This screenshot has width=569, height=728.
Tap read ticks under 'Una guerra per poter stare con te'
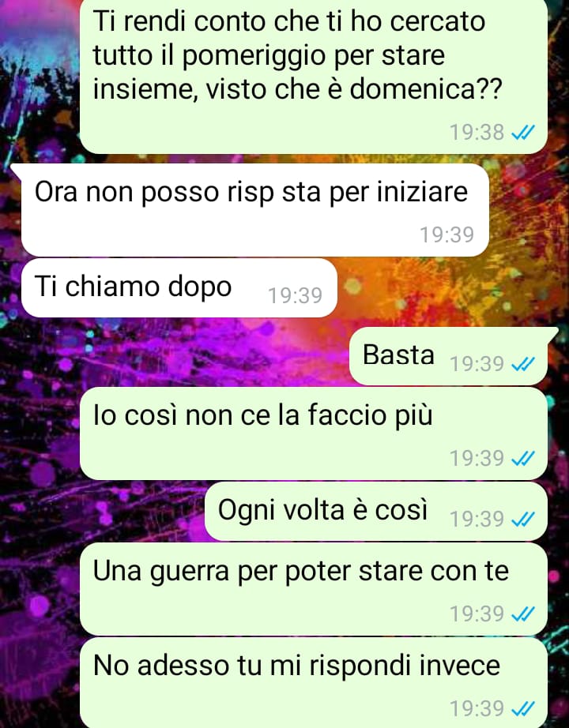coord(523,614)
